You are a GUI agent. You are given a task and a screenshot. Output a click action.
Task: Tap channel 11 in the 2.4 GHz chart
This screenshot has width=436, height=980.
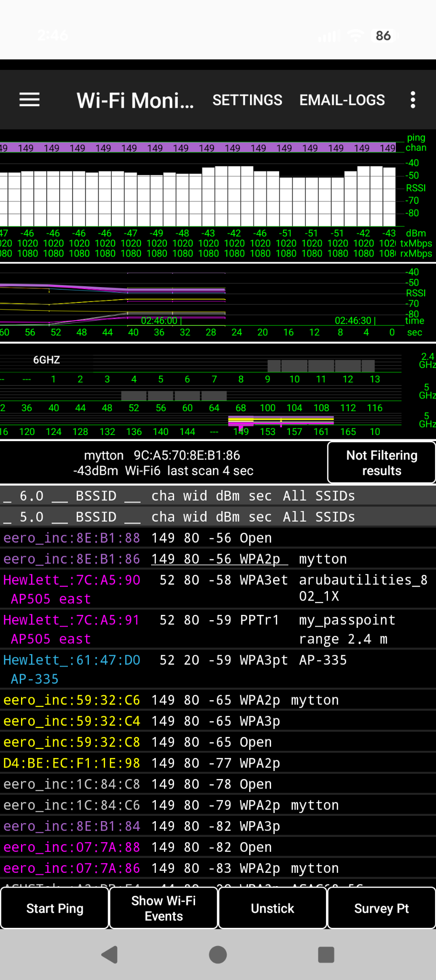point(321,379)
